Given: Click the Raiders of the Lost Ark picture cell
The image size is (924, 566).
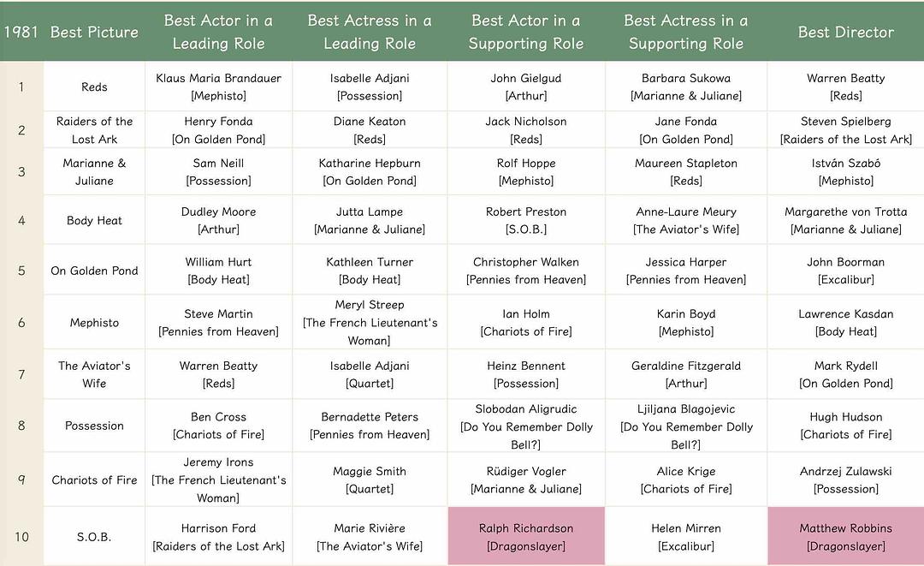Looking at the screenshot, I should [x=94, y=130].
